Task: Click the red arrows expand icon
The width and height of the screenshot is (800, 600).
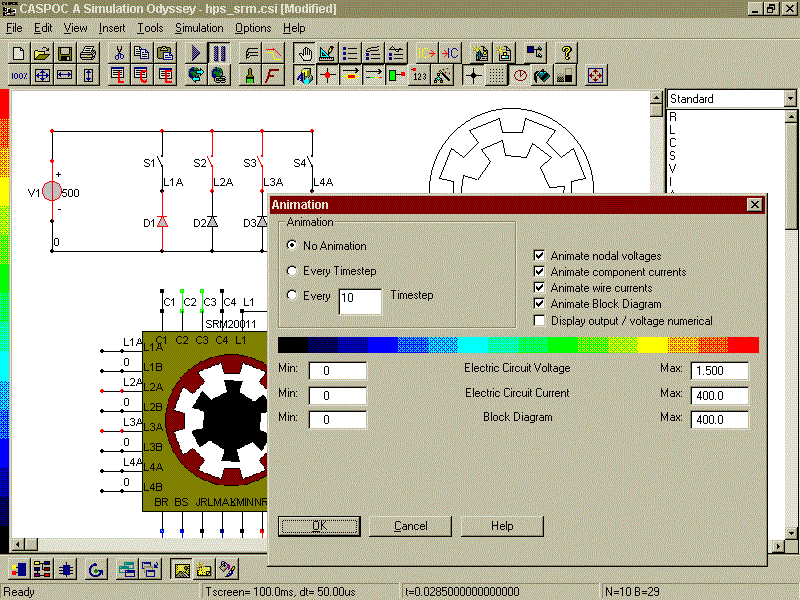Action: pyautogui.click(x=596, y=76)
